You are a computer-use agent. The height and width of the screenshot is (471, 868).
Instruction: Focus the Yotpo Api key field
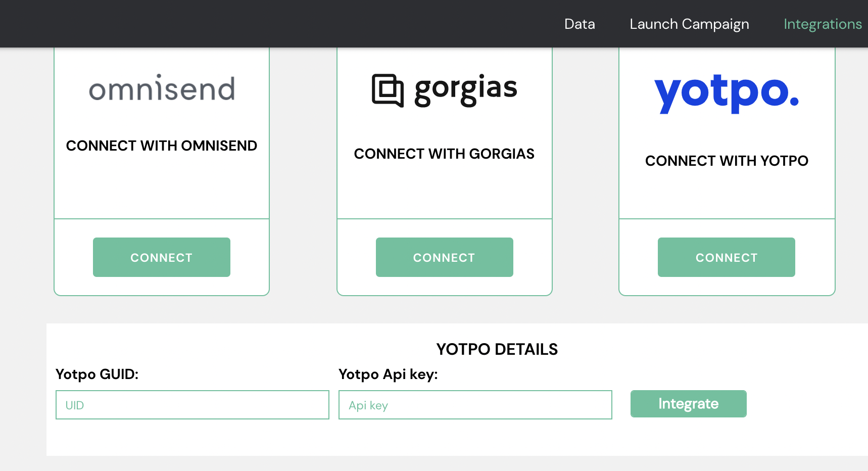click(475, 405)
